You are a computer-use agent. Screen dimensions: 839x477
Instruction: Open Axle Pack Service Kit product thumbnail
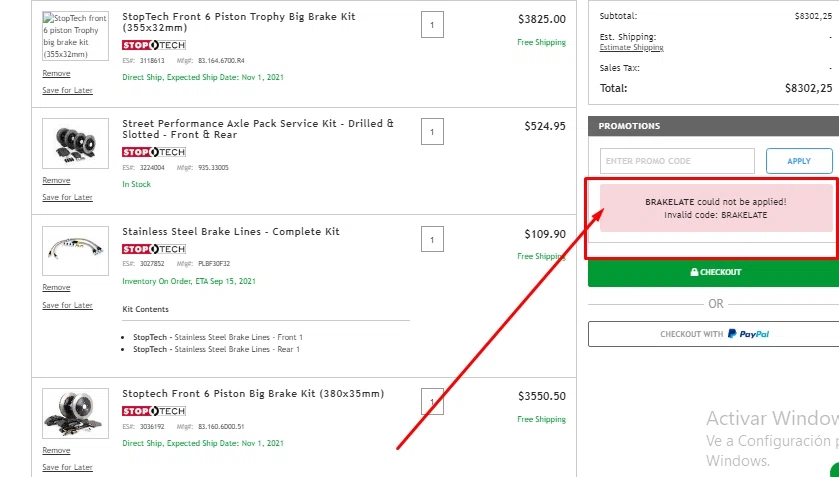(75, 142)
